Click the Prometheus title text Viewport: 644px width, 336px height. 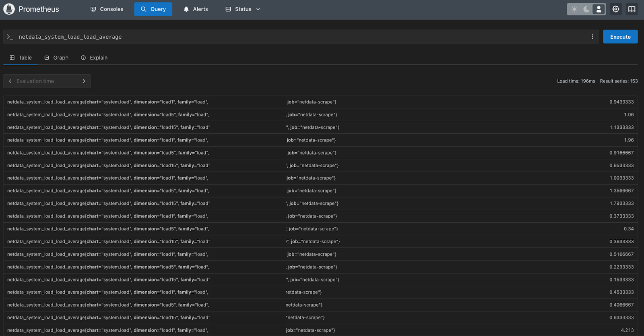point(39,9)
